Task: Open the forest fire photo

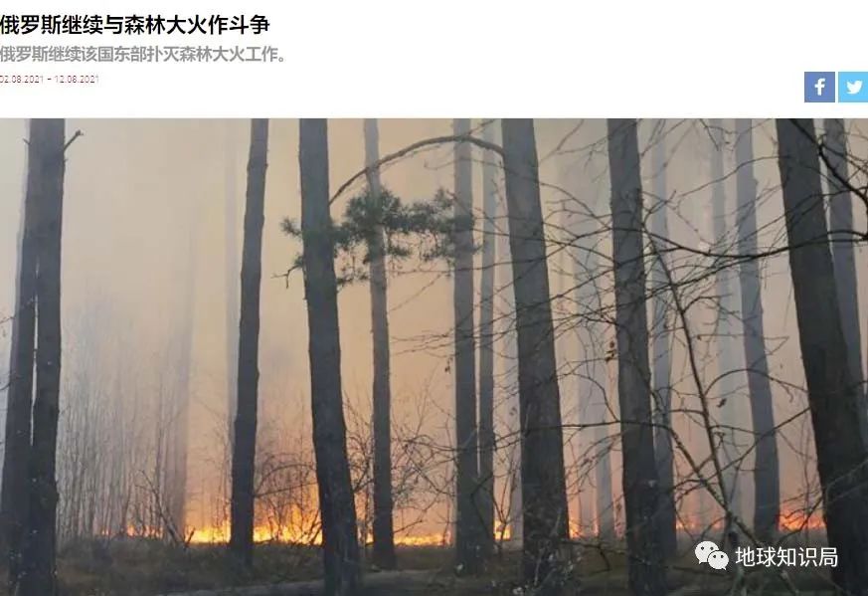Action: (434, 357)
